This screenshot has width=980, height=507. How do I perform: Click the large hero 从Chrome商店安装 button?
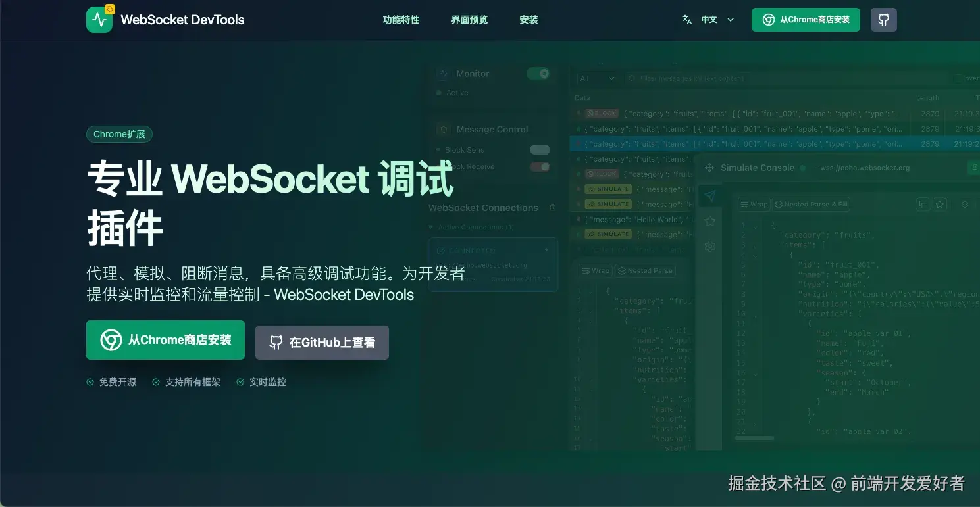165,340
